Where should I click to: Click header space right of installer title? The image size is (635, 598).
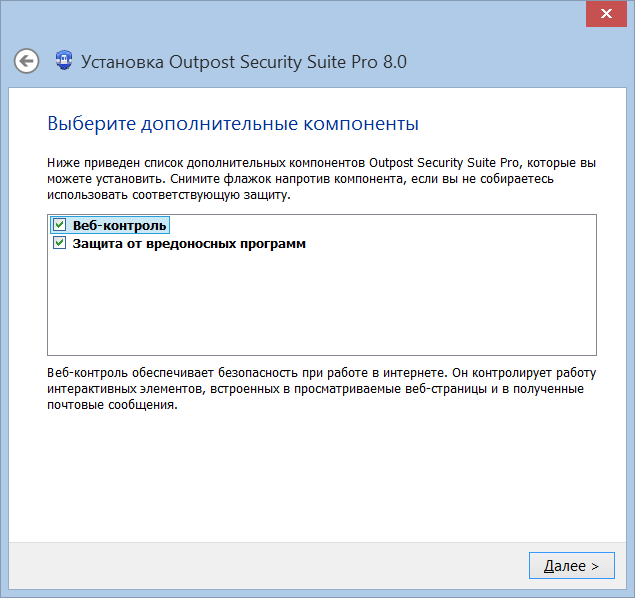[510, 62]
